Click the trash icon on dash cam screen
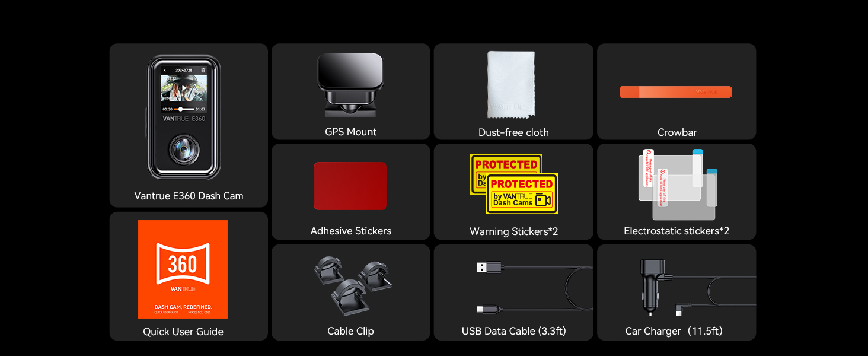This screenshot has height=356, width=868. (203, 70)
